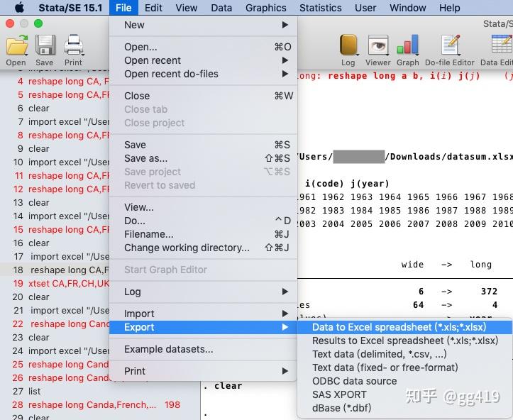Click the Open folder toolbar icon
Image resolution: width=513 pixels, height=420 pixels.
point(17,45)
